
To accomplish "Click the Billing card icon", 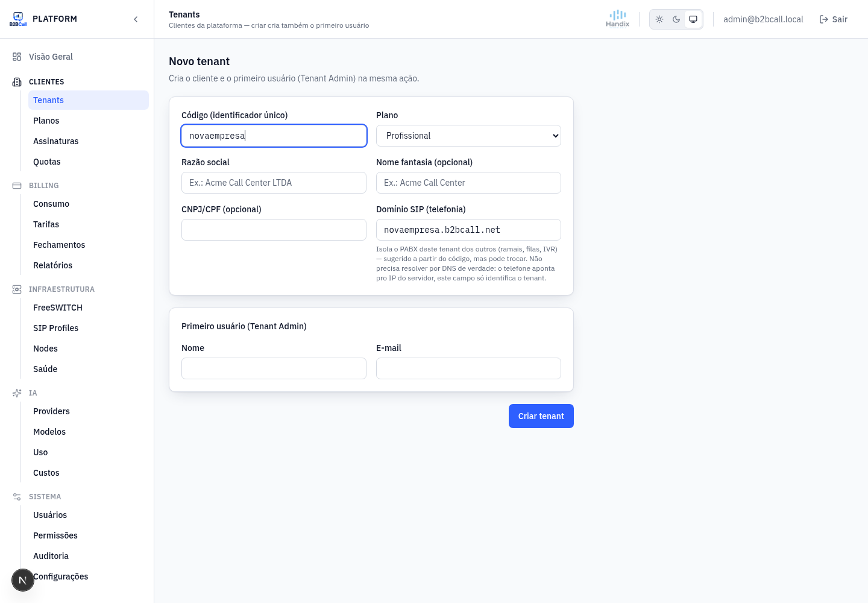I will 17,186.
